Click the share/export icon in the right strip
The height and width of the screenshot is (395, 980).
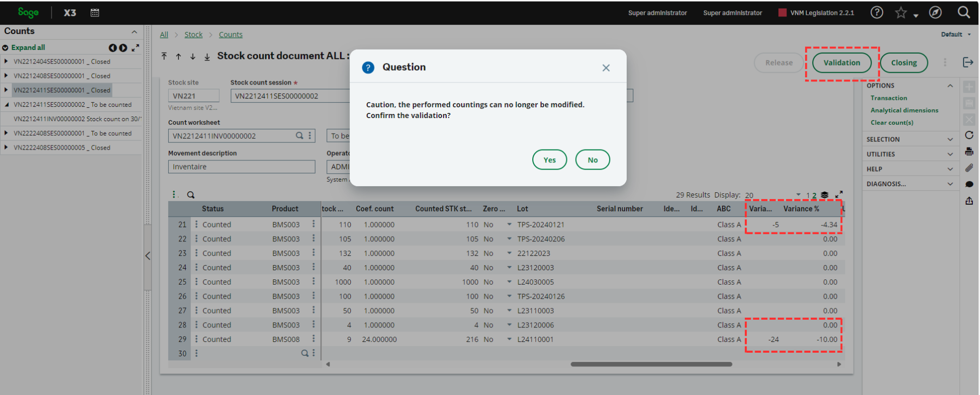click(x=969, y=201)
